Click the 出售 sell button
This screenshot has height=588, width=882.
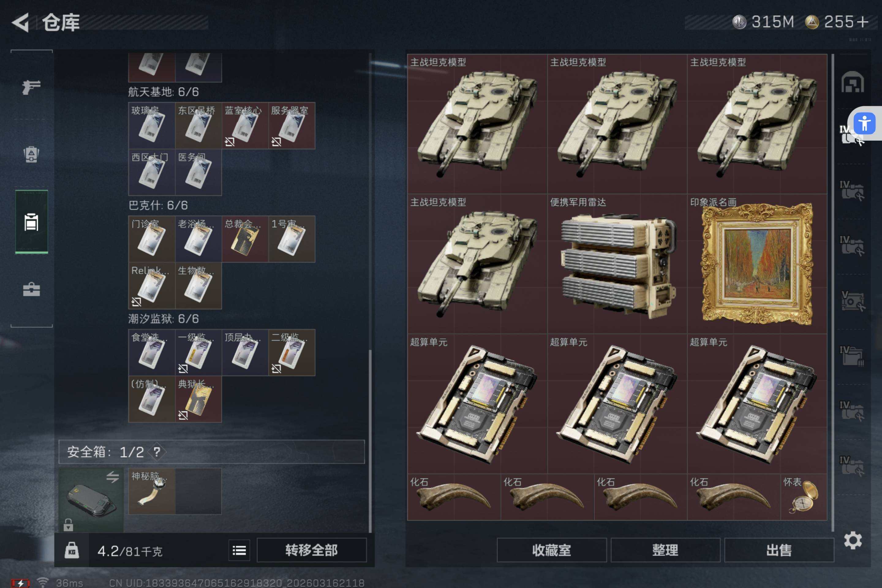pos(779,550)
